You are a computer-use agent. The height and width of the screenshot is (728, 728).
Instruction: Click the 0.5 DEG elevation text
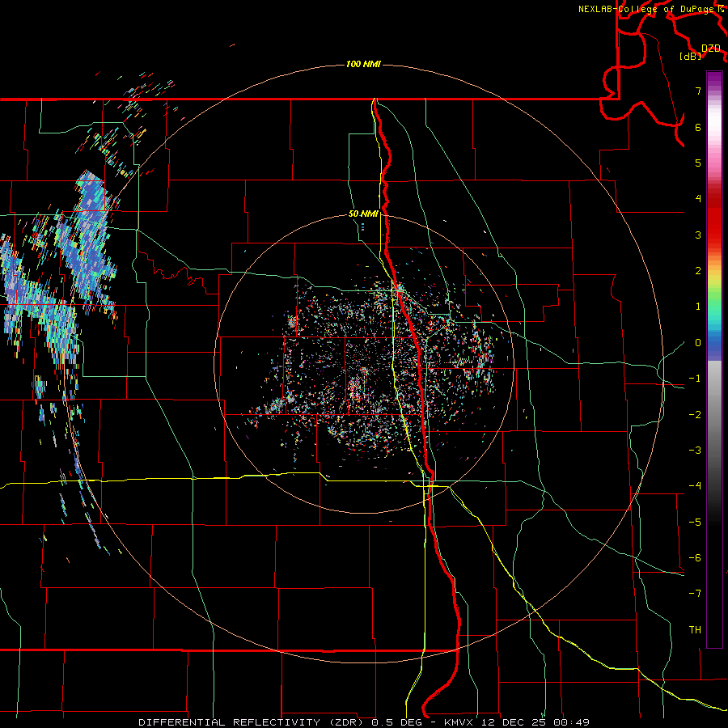click(x=396, y=722)
